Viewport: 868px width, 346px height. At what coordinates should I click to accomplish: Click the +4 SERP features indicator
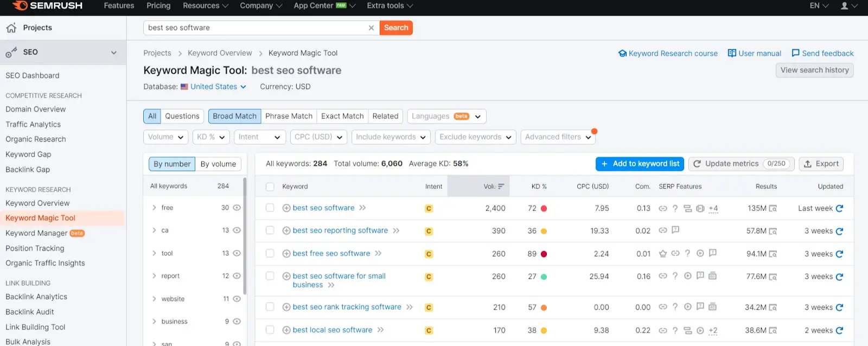point(713,208)
